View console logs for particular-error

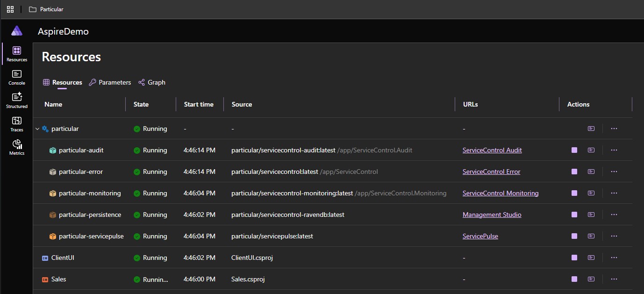point(591,172)
